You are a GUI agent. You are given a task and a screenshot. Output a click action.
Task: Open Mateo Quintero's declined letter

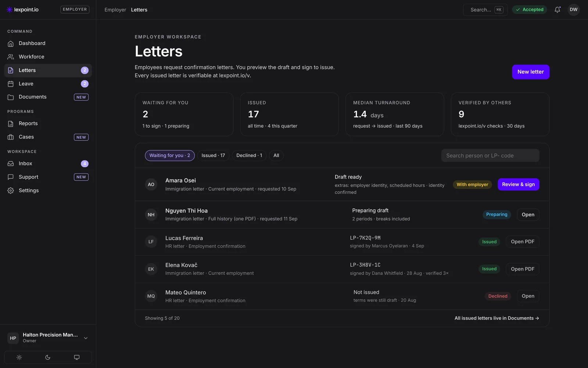point(528,296)
